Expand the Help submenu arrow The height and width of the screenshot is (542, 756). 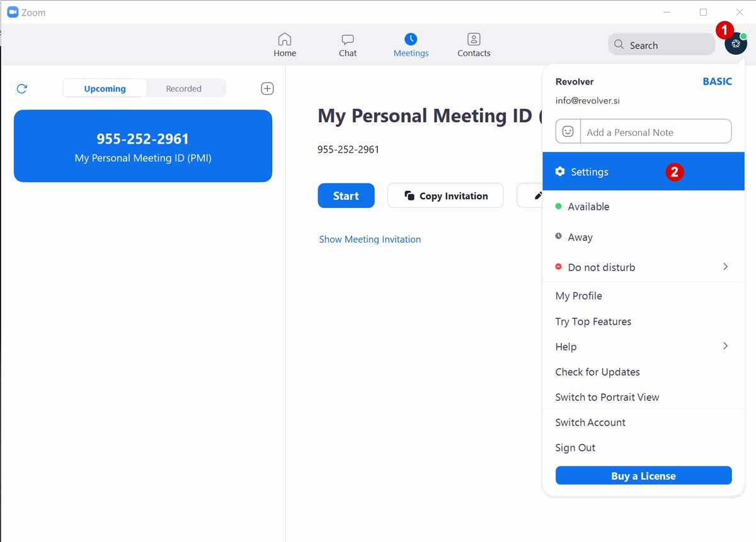(x=725, y=346)
